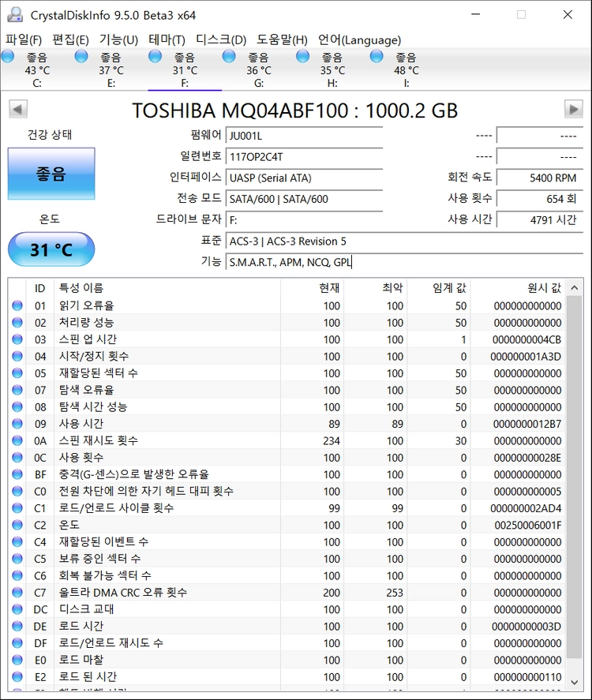Open the 편집(E) menu
Viewport: 592px width, 700px height.
point(70,39)
